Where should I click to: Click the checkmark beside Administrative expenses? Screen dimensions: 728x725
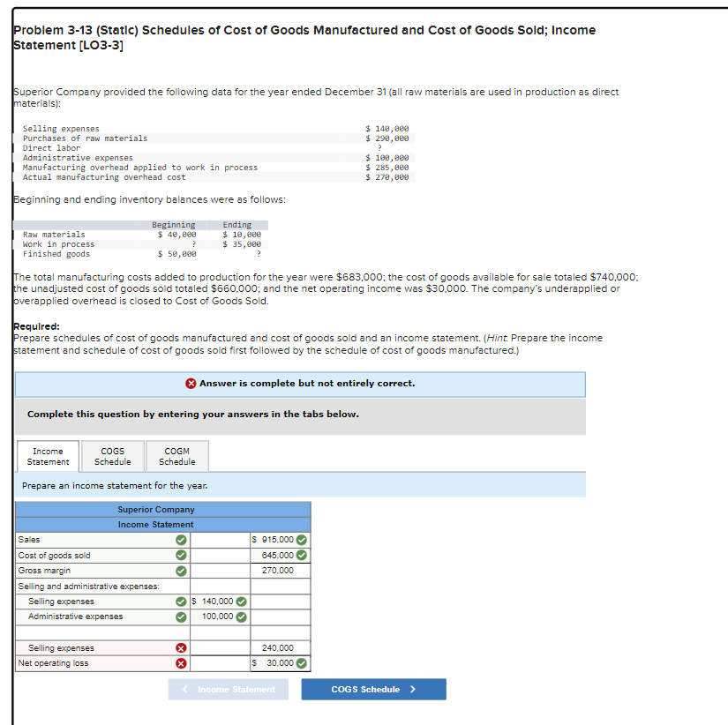click(181, 617)
